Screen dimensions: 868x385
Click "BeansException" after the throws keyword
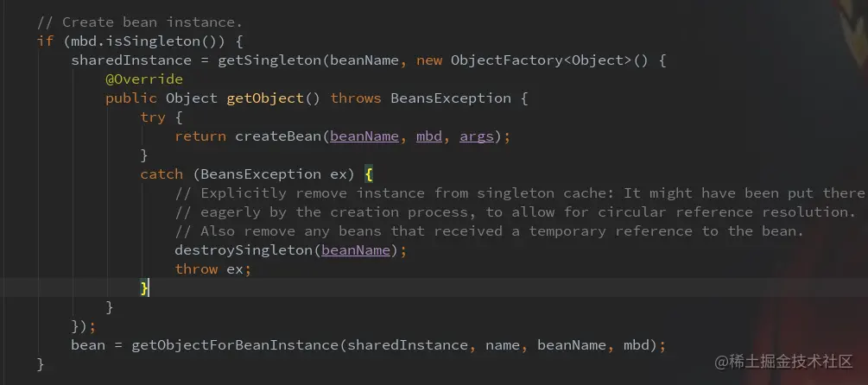[451, 98]
